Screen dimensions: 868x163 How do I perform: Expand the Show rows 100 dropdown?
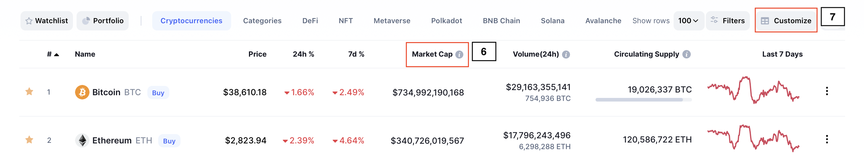pos(688,20)
